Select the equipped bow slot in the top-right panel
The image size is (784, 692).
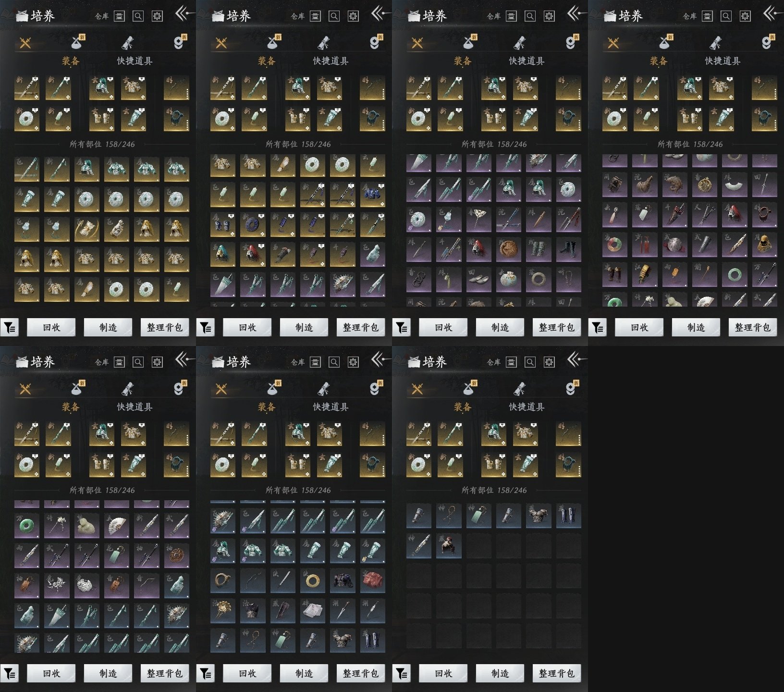[764, 88]
